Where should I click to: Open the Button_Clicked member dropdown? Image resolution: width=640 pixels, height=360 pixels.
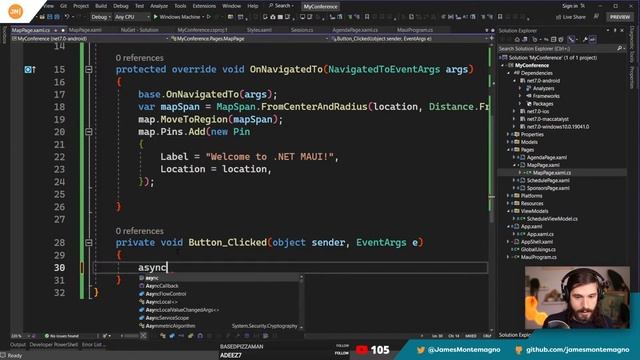coord(409,39)
